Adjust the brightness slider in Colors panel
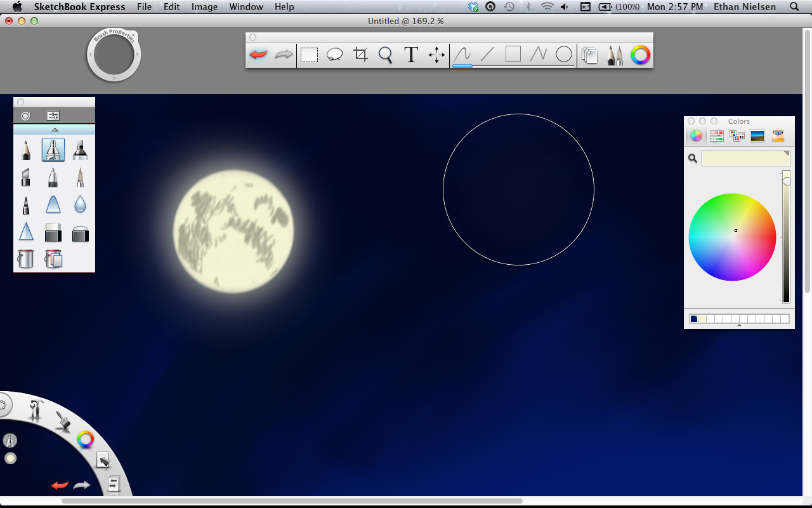The width and height of the screenshot is (812, 508). pyautogui.click(x=786, y=236)
